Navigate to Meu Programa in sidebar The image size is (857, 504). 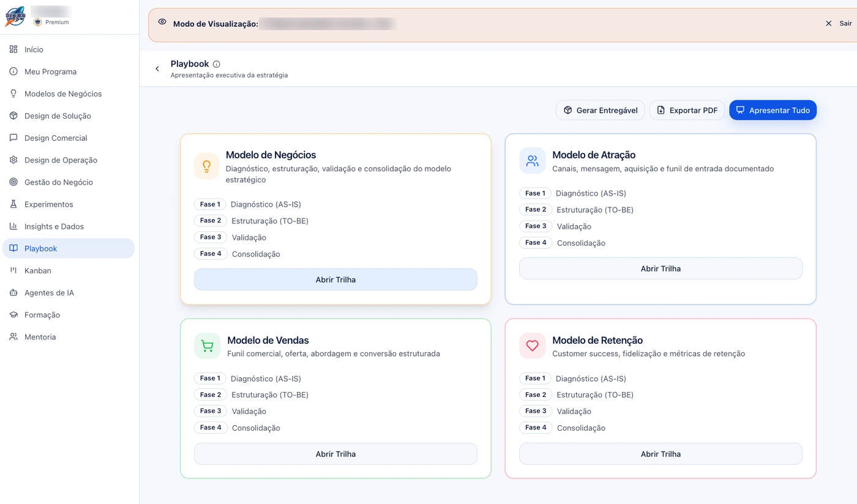(69, 72)
